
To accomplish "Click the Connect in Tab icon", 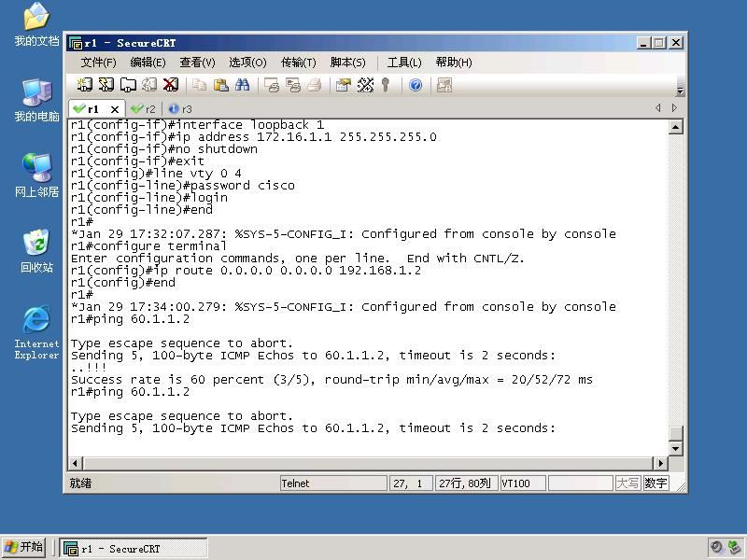I will tap(128, 85).
